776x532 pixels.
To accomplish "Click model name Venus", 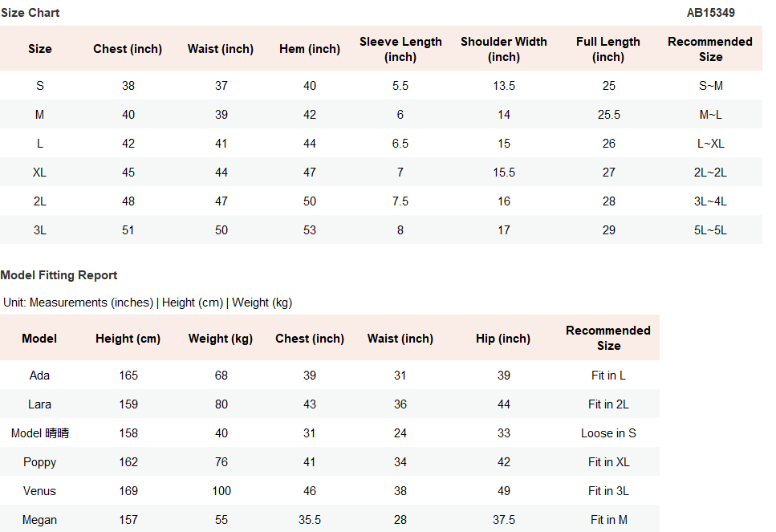I will tap(39, 491).
